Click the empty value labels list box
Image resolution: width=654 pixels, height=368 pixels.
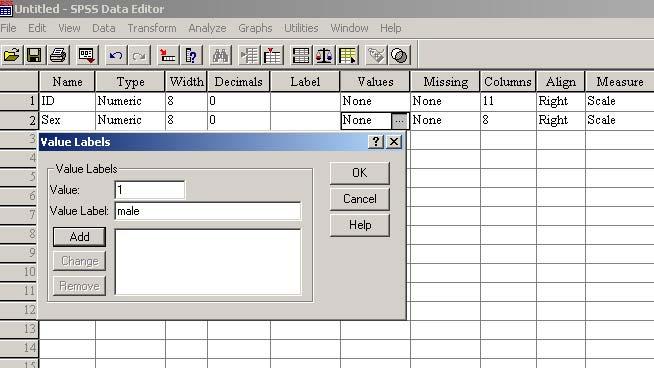coord(208,262)
